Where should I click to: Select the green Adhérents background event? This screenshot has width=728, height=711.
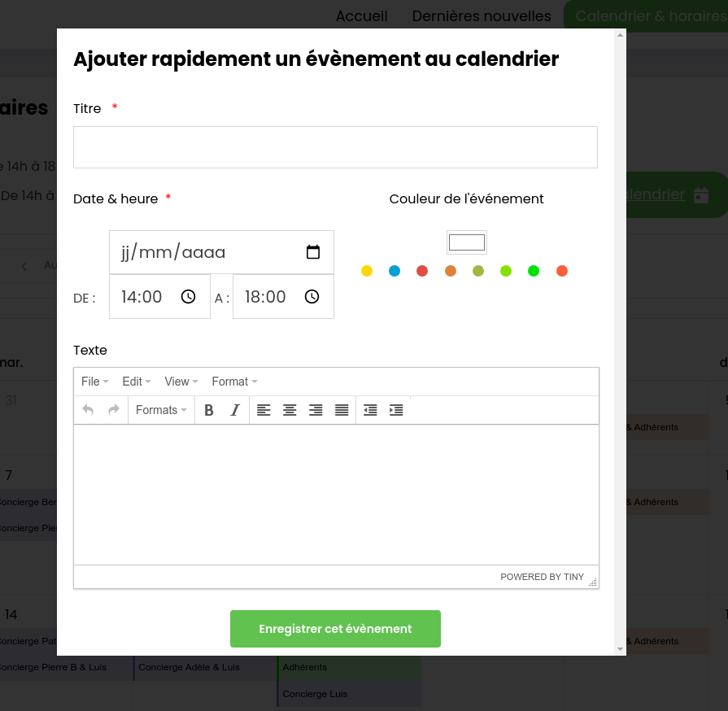pos(349,668)
